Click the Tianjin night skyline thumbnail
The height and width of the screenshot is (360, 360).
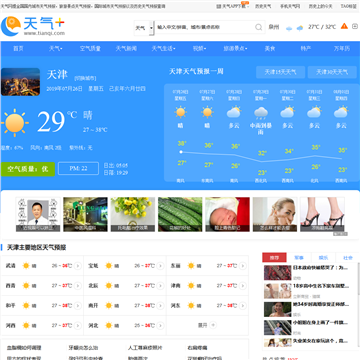[x=20, y=82]
